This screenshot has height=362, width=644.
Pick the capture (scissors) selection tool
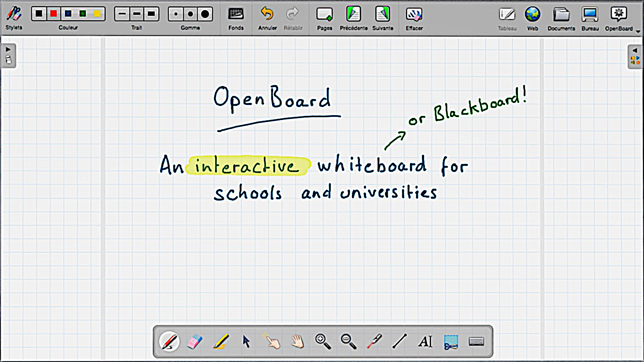pos(451,341)
